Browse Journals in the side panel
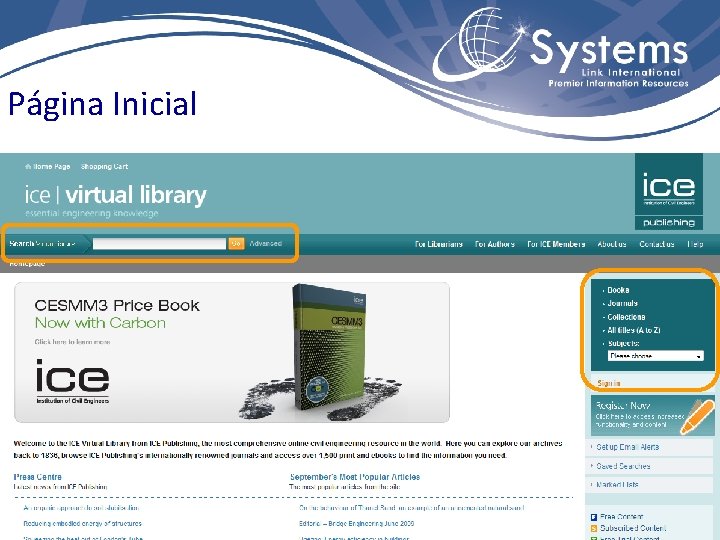Viewport: 720px width, 540px height. pyautogui.click(x=622, y=304)
